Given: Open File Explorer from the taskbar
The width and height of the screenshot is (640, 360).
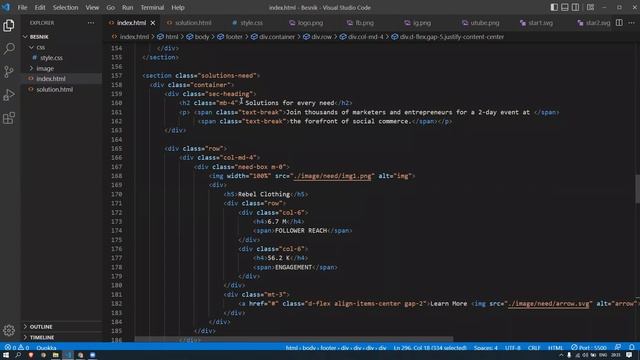Looking at the screenshot, I should tap(56, 356).
